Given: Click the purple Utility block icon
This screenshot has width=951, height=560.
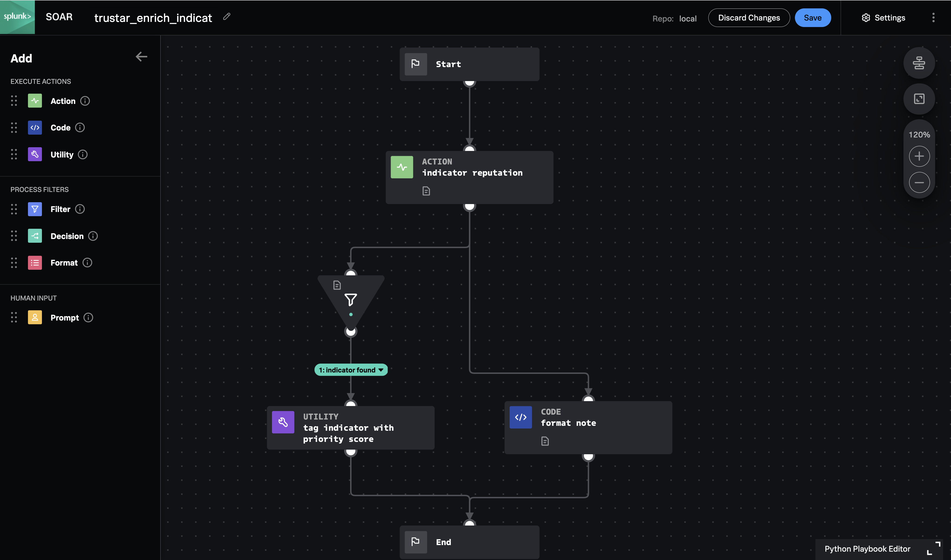Looking at the screenshot, I should tap(35, 154).
